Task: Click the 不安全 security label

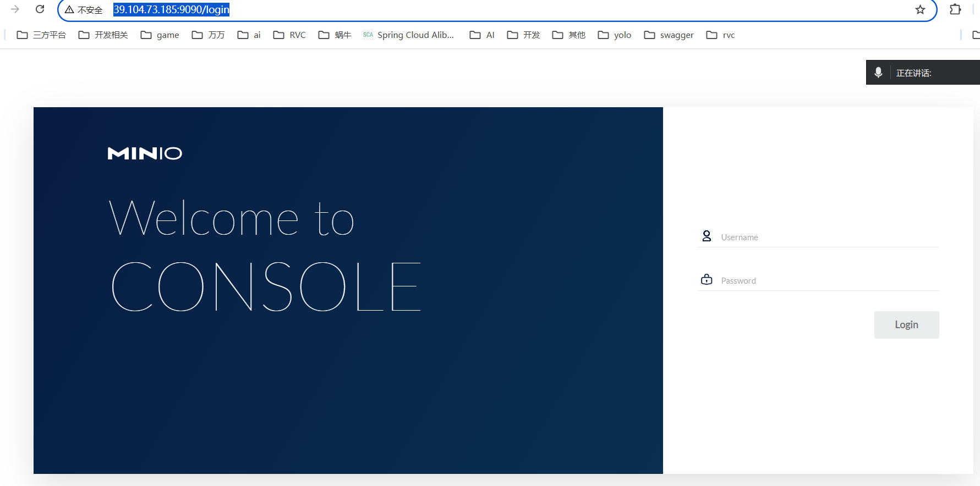Action: 90,10
